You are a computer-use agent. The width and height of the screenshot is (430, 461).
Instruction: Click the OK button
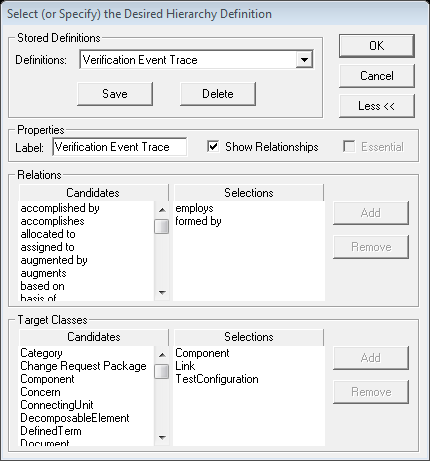[377, 46]
